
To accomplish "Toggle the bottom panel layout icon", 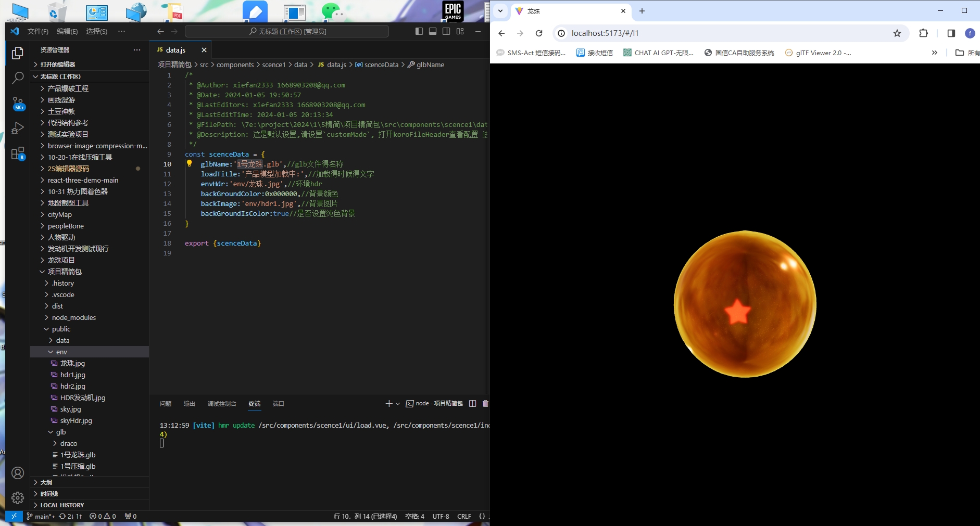I will coord(433,31).
